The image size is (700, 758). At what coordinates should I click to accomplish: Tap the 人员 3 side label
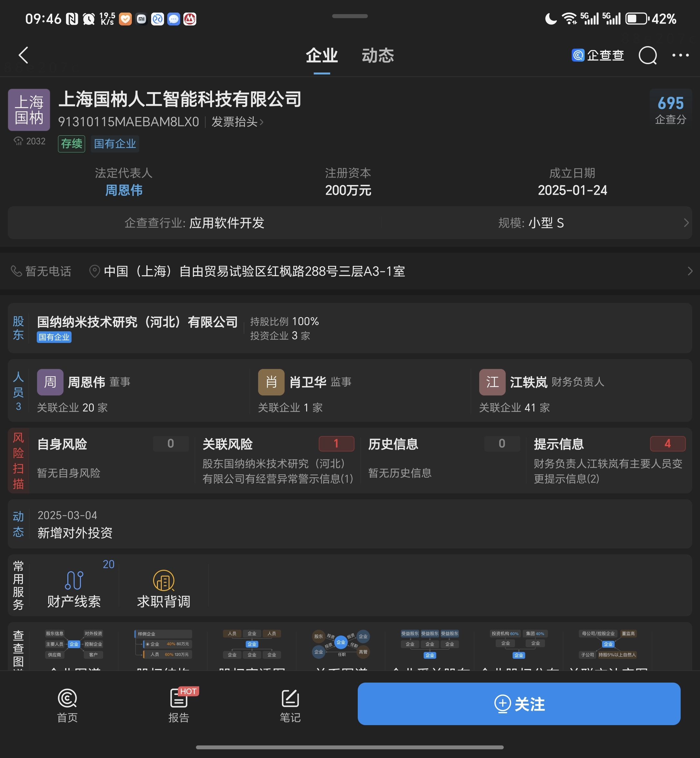pyautogui.click(x=18, y=391)
